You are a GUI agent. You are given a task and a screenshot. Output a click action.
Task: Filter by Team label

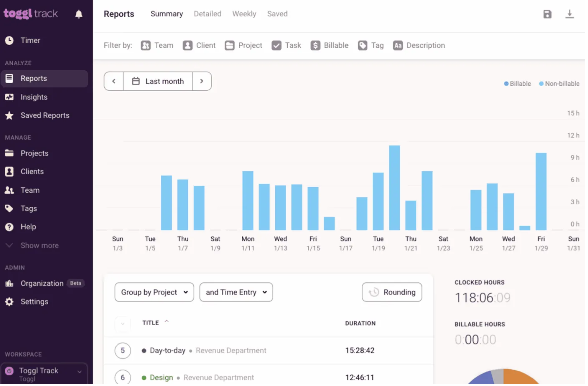coord(164,45)
